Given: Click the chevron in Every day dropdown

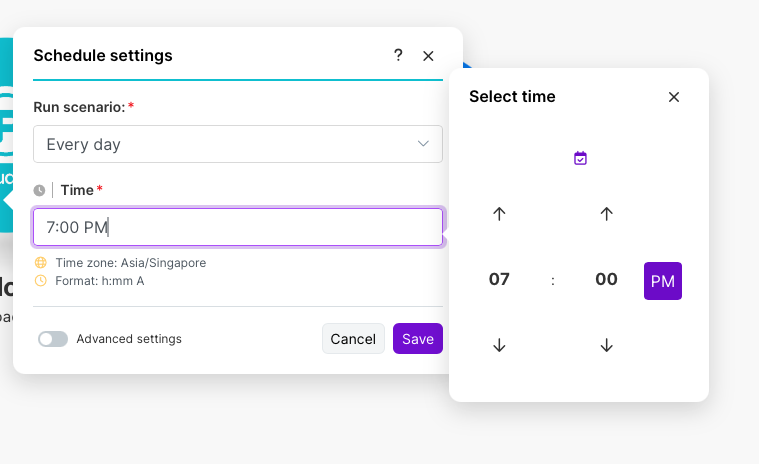Looking at the screenshot, I should (423, 144).
